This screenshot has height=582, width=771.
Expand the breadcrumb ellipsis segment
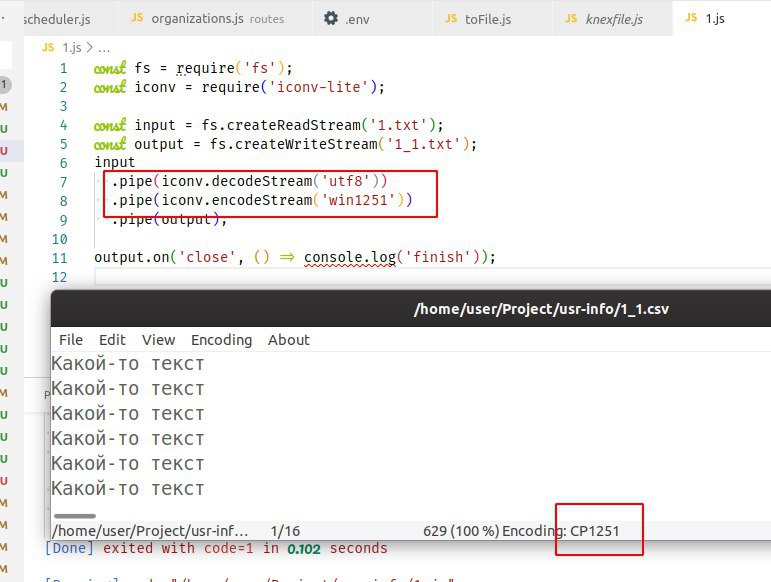pos(104,49)
